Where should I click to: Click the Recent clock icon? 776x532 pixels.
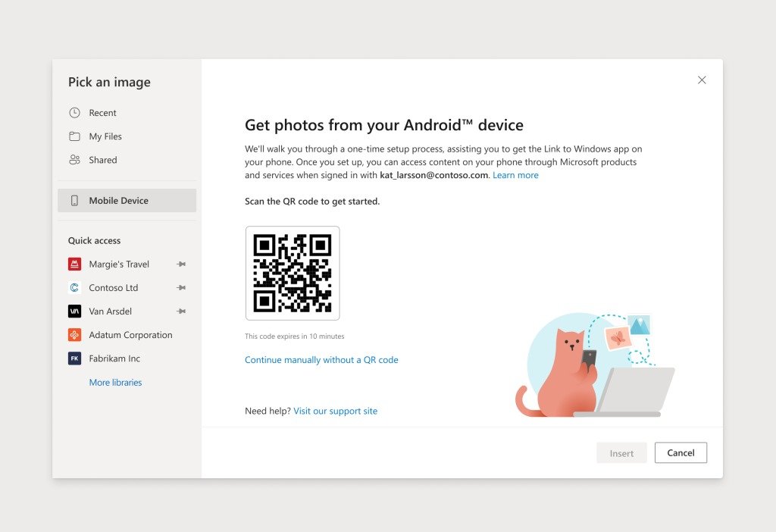tap(74, 113)
